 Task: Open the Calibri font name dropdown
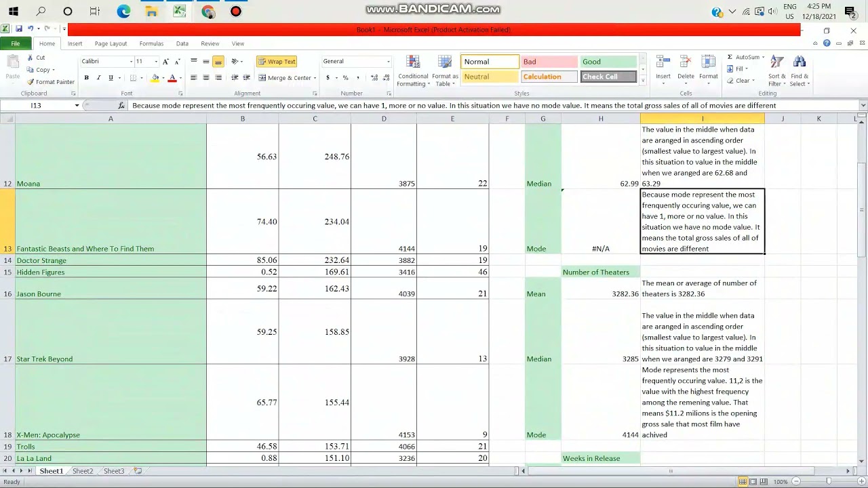pos(131,62)
